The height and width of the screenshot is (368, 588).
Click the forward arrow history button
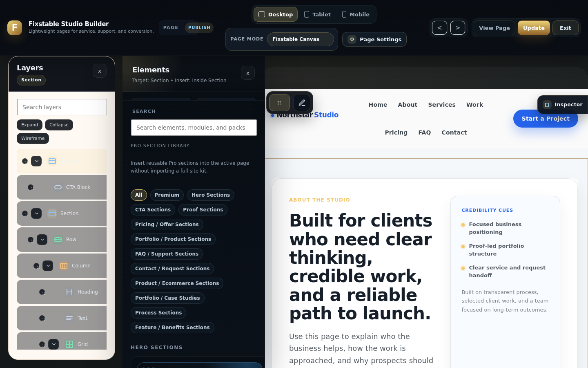click(x=458, y=28)
